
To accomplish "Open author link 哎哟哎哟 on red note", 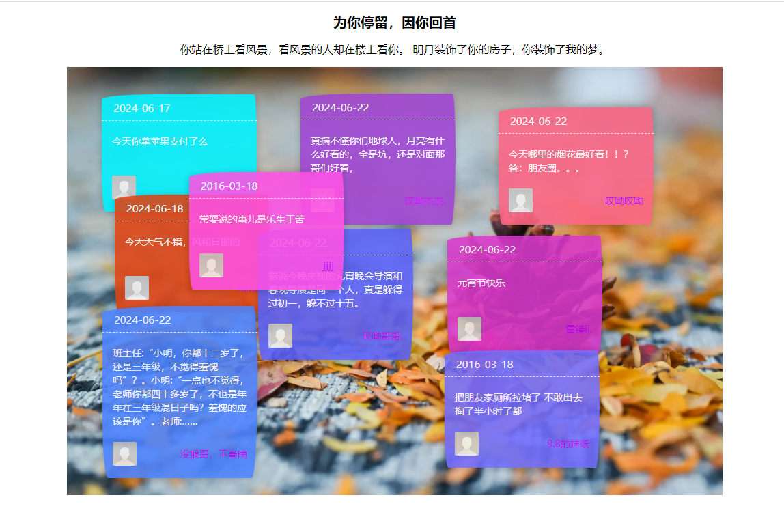I will (624, 201).
